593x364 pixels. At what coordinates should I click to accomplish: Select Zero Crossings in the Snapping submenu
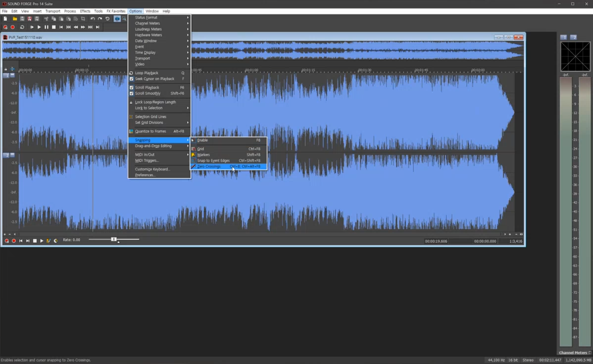click(x=228, y=166)
